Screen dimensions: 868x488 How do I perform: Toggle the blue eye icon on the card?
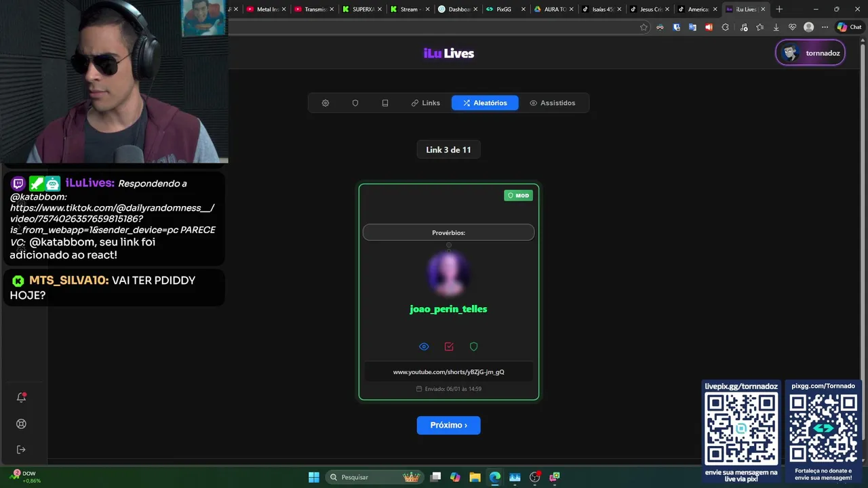tap(424, 346)
